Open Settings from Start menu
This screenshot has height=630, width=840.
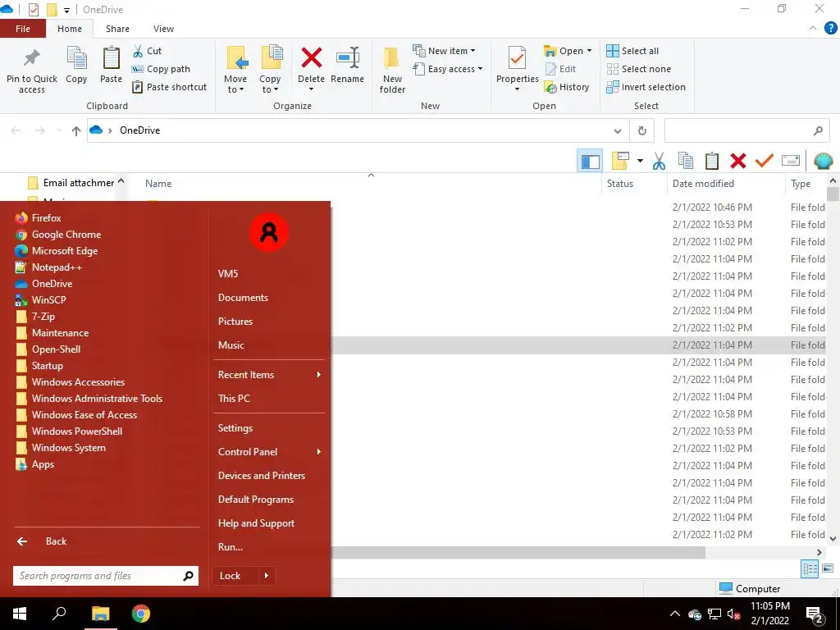point(235,428)
